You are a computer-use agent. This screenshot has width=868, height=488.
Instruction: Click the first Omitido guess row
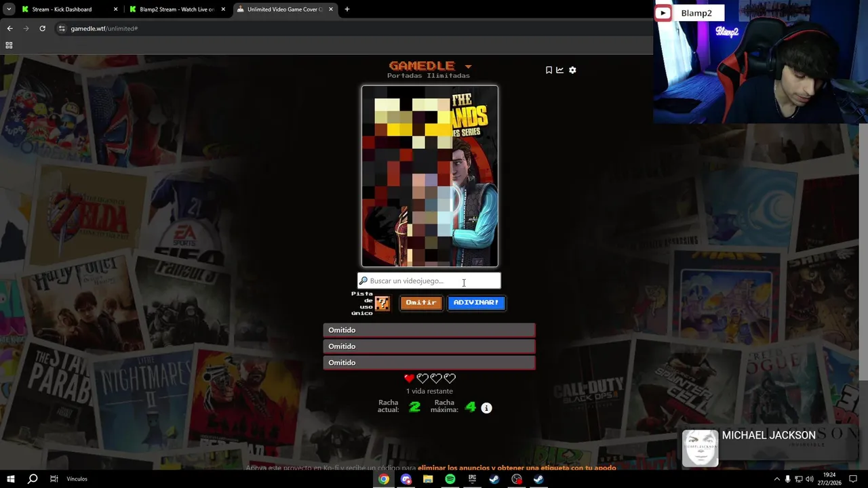[429, 330]
